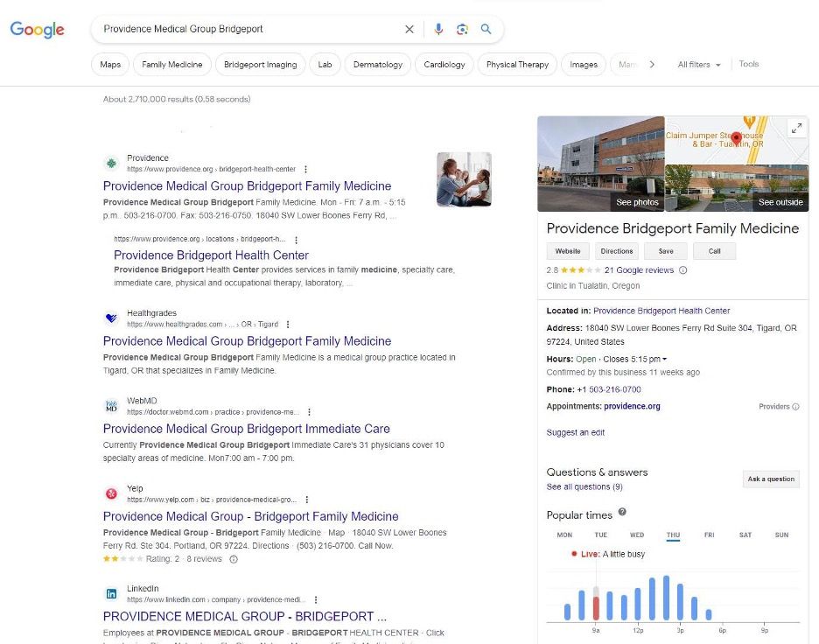Select the Images filter chip

(584, 65)
